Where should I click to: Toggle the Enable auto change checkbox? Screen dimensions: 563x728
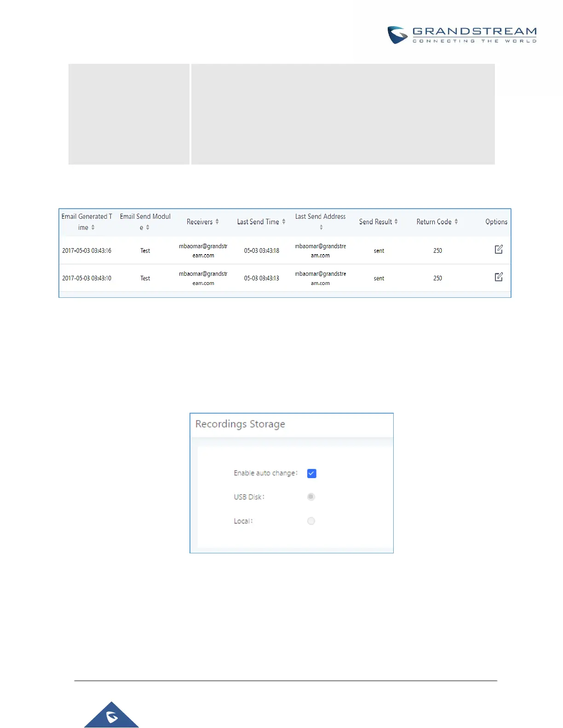point(311,473)
